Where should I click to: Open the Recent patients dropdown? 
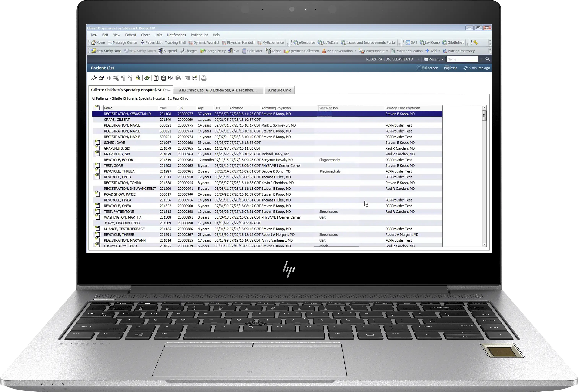click(x=434, y=59)
